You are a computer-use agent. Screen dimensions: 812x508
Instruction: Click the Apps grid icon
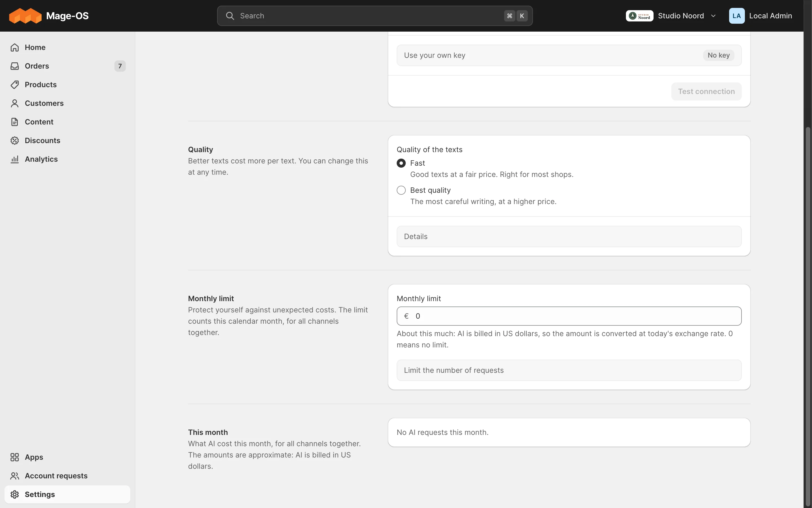(x=14, y=457)
